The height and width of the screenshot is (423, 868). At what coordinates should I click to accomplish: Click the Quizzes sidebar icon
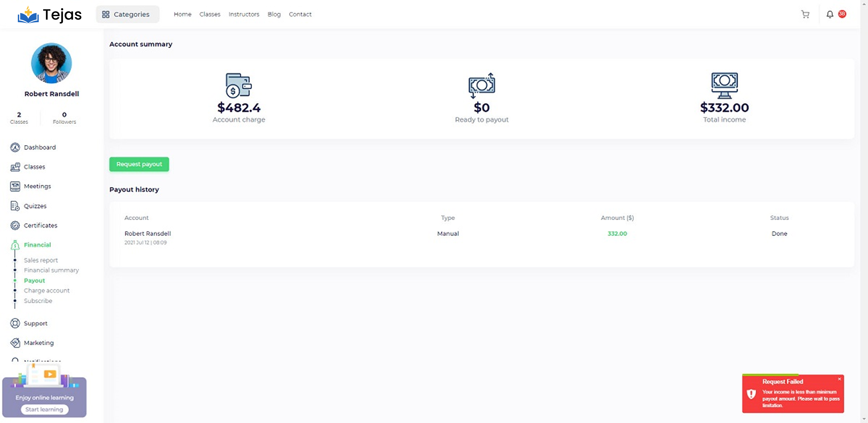(x=15, y=206)
